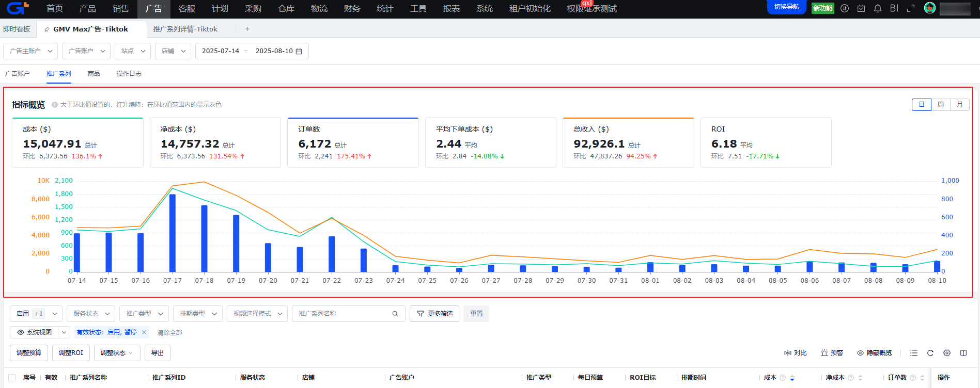
Task: Tick the select-all checkbox in table header
Action: coord(12,378)
